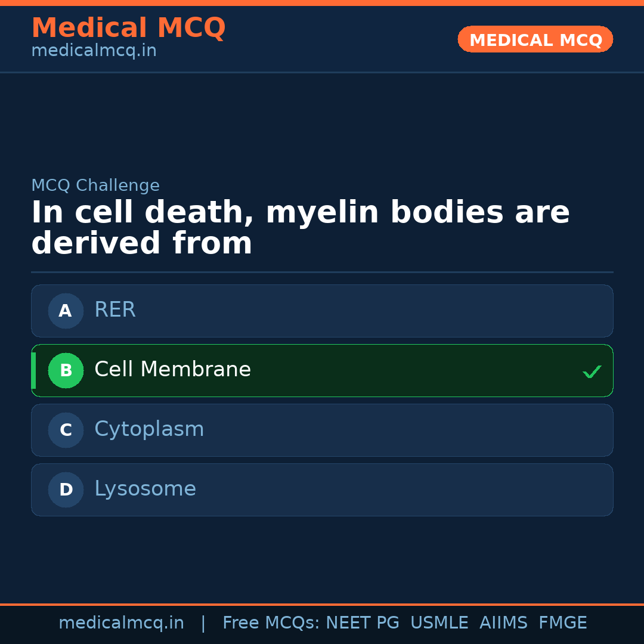Click the MCQ Challenge label
The width and height of the screenshot is (644, 644).
pos(95,185)
